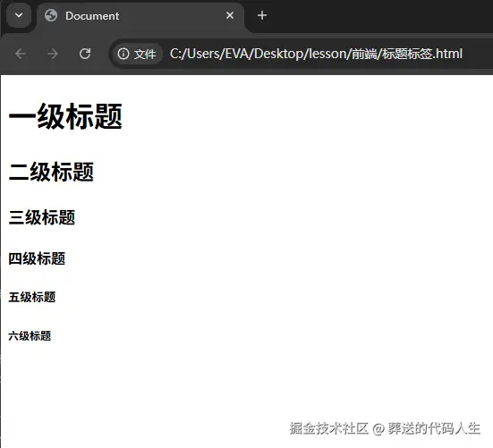Image resolution: width=493 pixels, height=448 pixels.
Task: Click the globe favicon on Document tab
Action: pyautogui.click(x=51, y=15)
